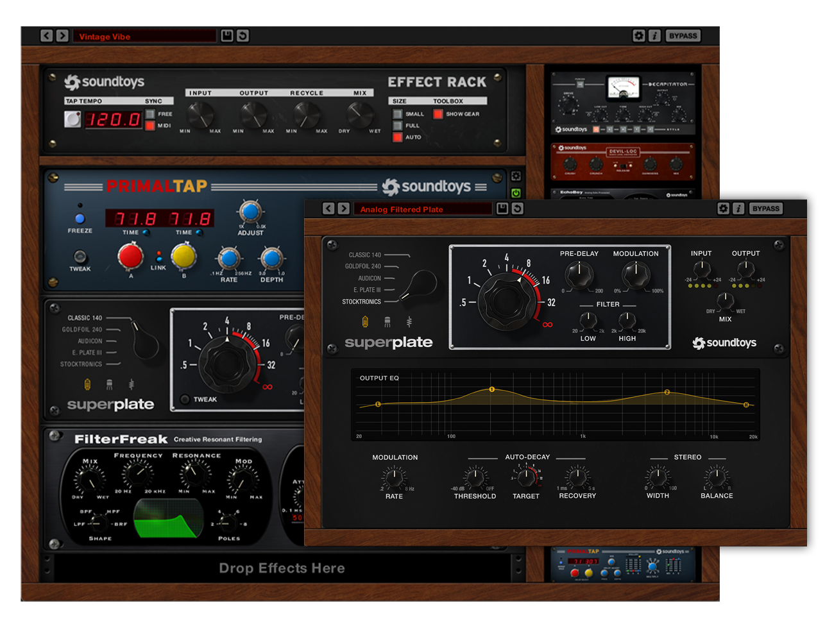Go to previous preset in Effect Rack
The height and width of the screenshot is (644, 834).
coord(47,36)
